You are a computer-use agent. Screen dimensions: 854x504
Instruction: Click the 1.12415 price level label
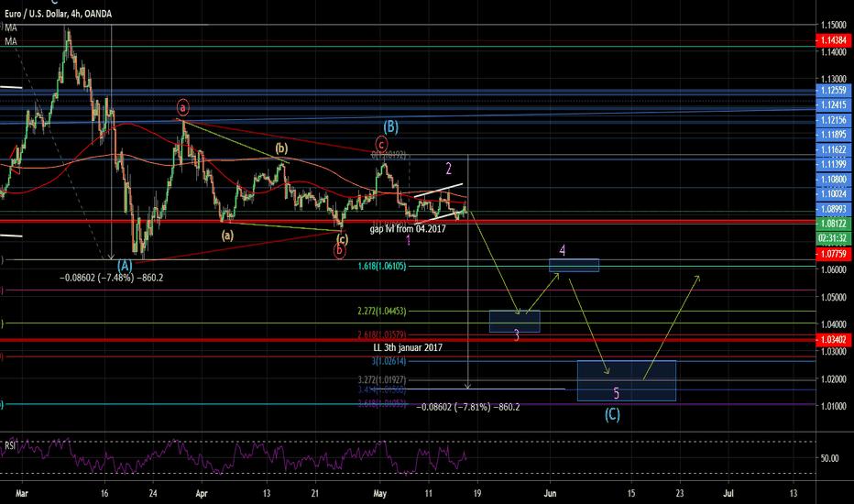click(x=833, y=104)
